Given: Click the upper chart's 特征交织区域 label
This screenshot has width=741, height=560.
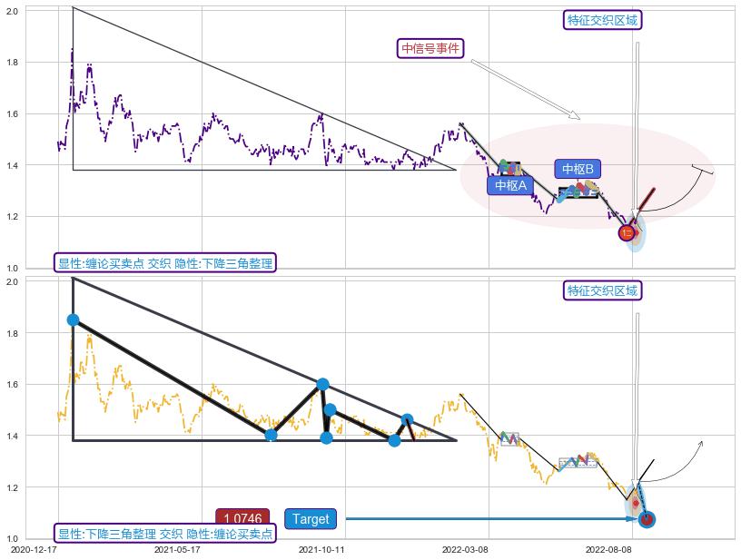Looking at the screenshot, I should pos(603,20).
